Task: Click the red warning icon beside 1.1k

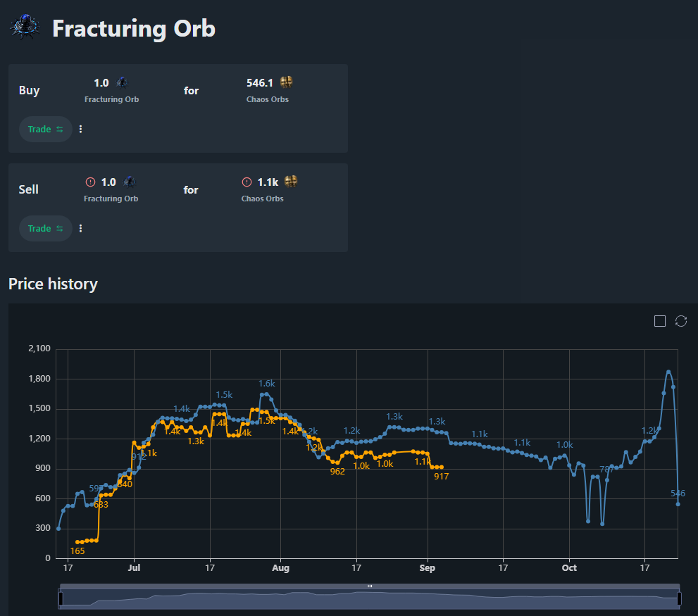Action: [247, 182]
